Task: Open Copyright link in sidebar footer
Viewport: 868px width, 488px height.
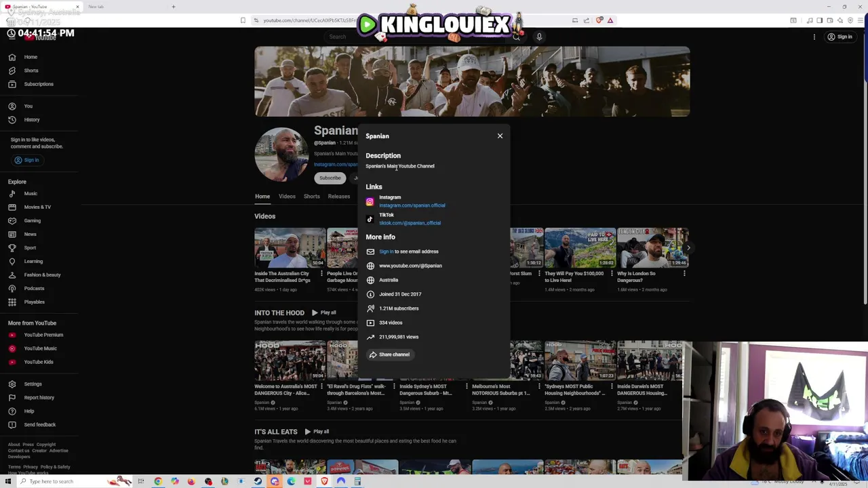Action: 46,445
